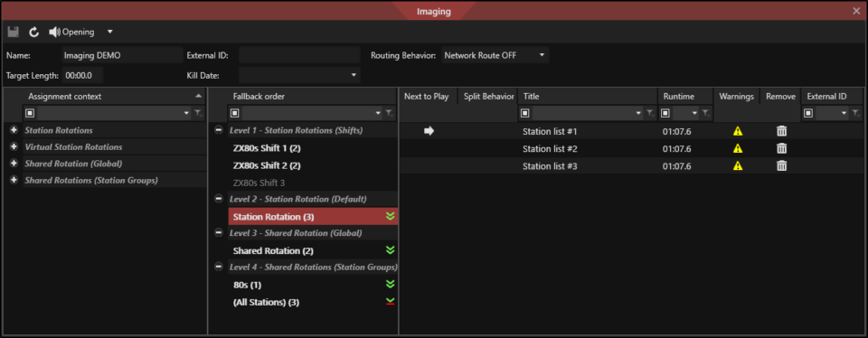Toggle checkbox in Title filter
Image resolution: width=868 pixels, height=338 pixels.
pyautogui.click(x=525, y=113)
